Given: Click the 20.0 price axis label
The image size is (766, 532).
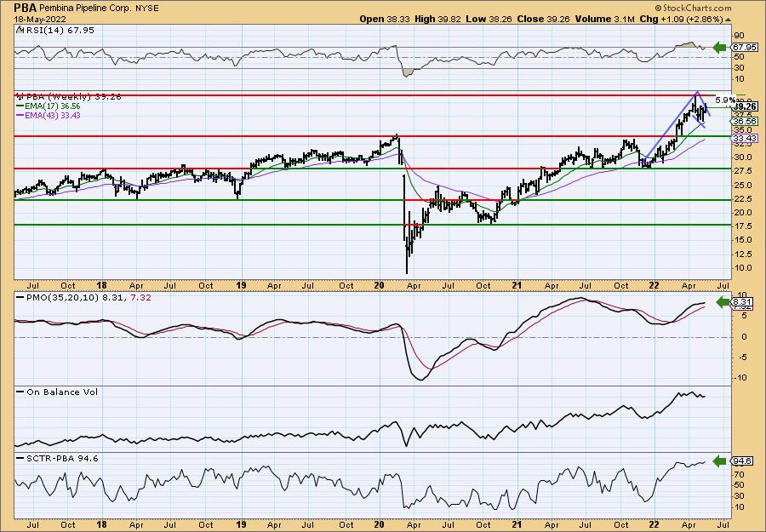Looking at the screenshot, I should (x=741, y=213).
